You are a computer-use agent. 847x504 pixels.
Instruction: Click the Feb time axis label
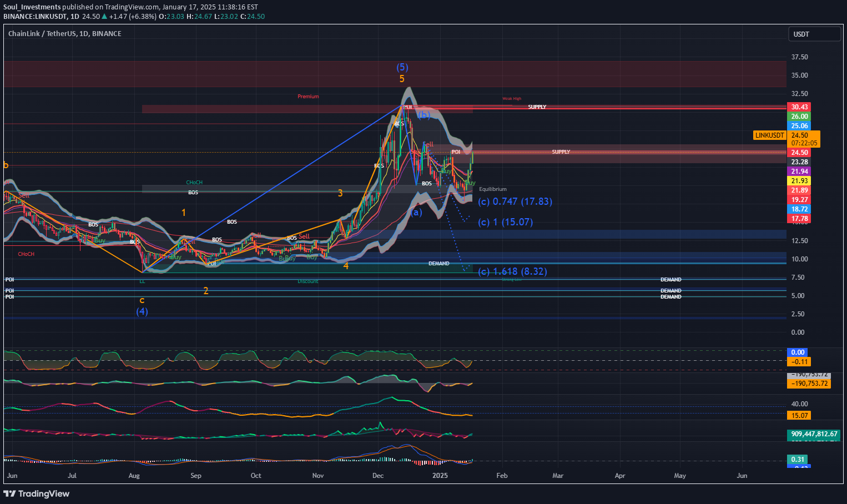502,476
